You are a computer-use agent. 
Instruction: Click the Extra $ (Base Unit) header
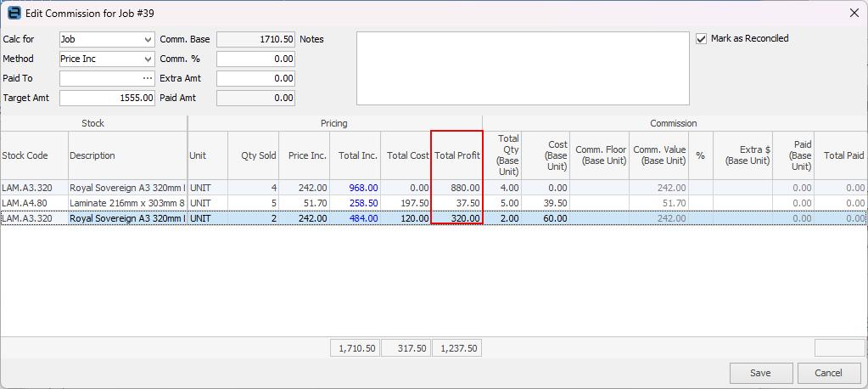pos(743,155)
